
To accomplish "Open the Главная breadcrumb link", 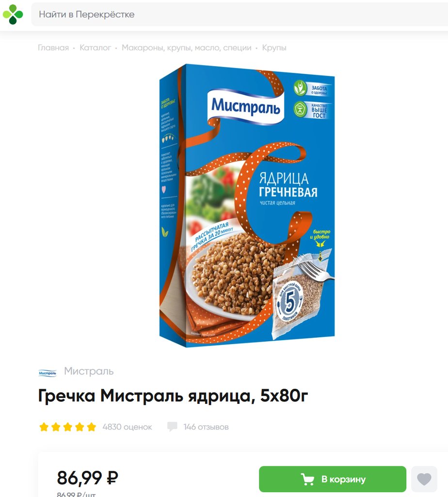I will (53, 48).
